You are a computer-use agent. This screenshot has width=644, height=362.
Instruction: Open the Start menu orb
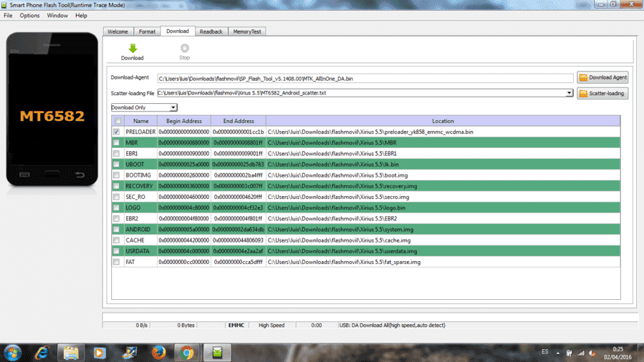click(12, 353)
